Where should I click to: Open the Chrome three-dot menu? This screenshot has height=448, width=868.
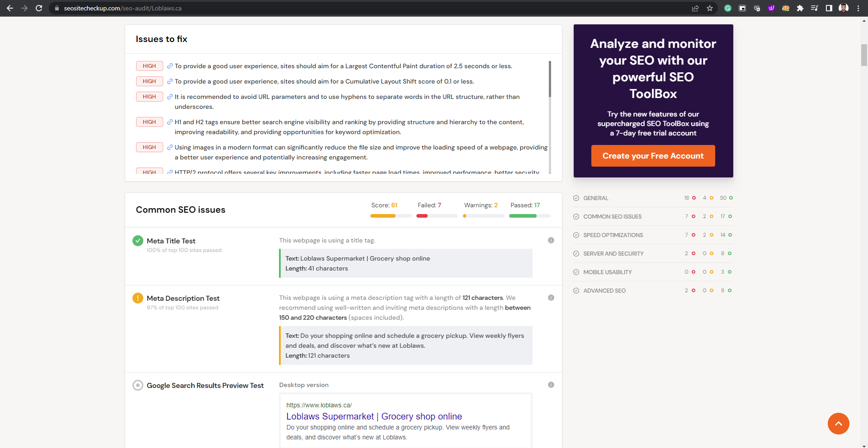click(x=858, y=8)
